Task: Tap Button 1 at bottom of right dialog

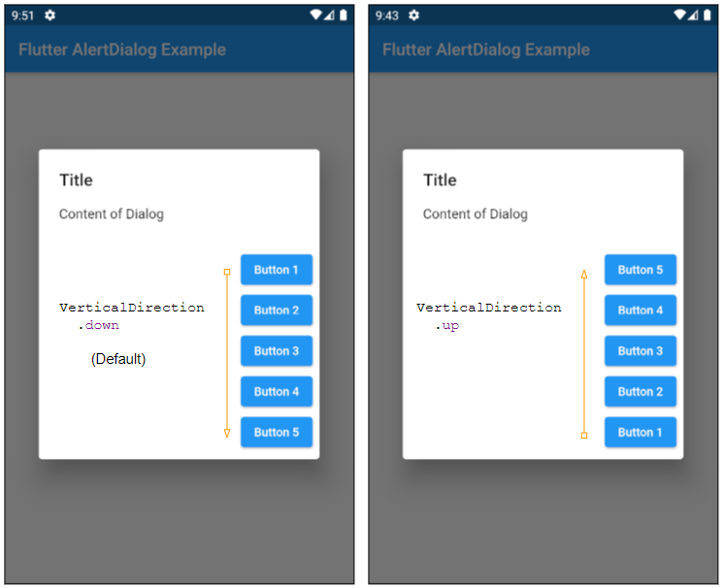Action: point(641,432)
